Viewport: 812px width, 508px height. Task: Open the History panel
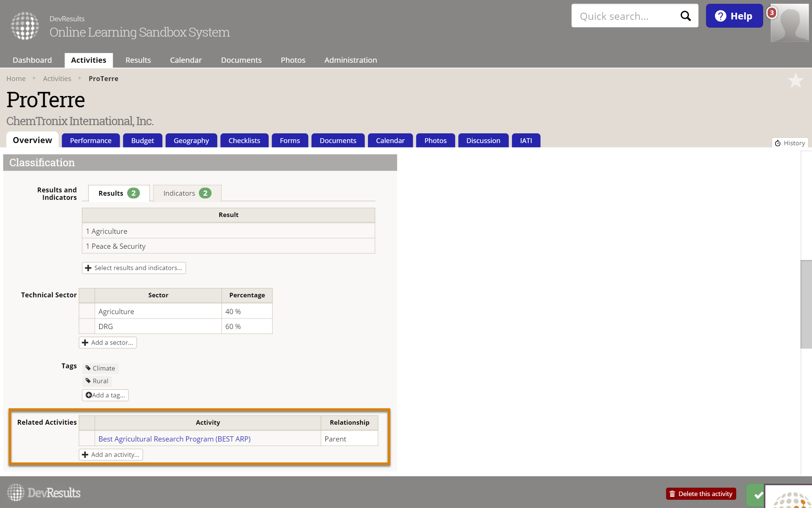[790, 143]
